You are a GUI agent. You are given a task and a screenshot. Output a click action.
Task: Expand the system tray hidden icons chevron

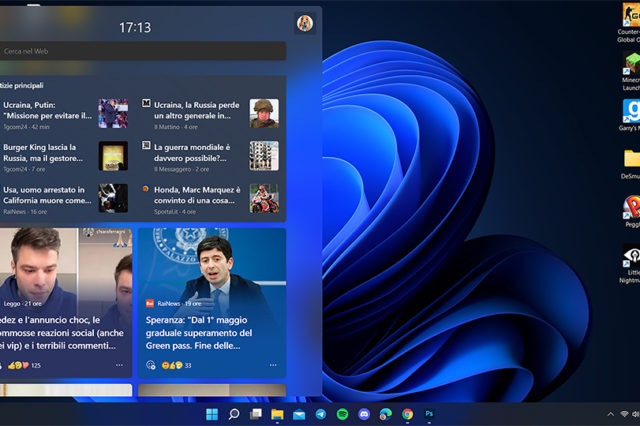610,414
